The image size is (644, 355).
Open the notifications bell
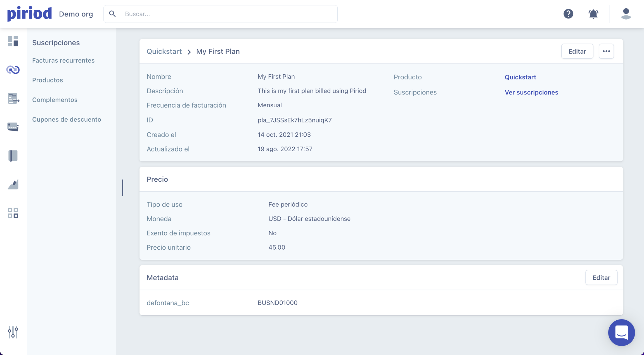coord(593,14)
